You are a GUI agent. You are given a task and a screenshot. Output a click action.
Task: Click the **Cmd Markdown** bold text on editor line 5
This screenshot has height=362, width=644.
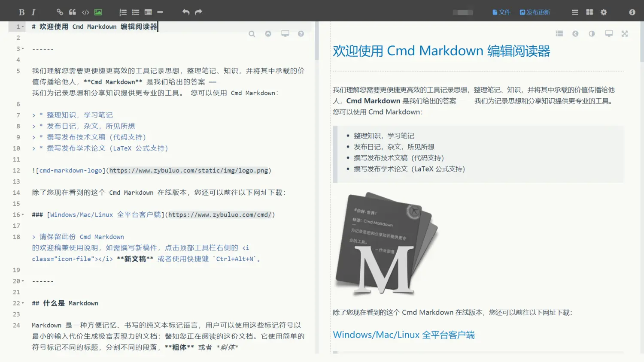(x=113, y=82)
